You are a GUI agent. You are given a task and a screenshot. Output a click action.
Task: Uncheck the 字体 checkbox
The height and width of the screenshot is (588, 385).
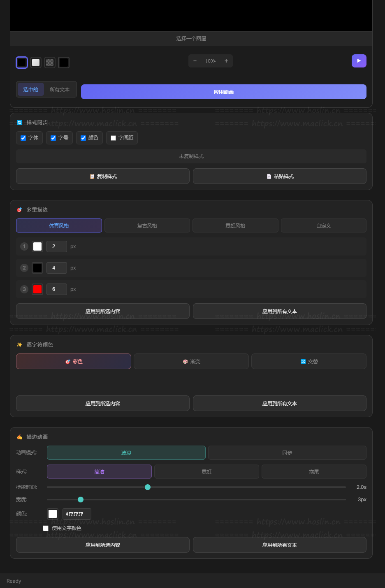[x=23, y=138]
